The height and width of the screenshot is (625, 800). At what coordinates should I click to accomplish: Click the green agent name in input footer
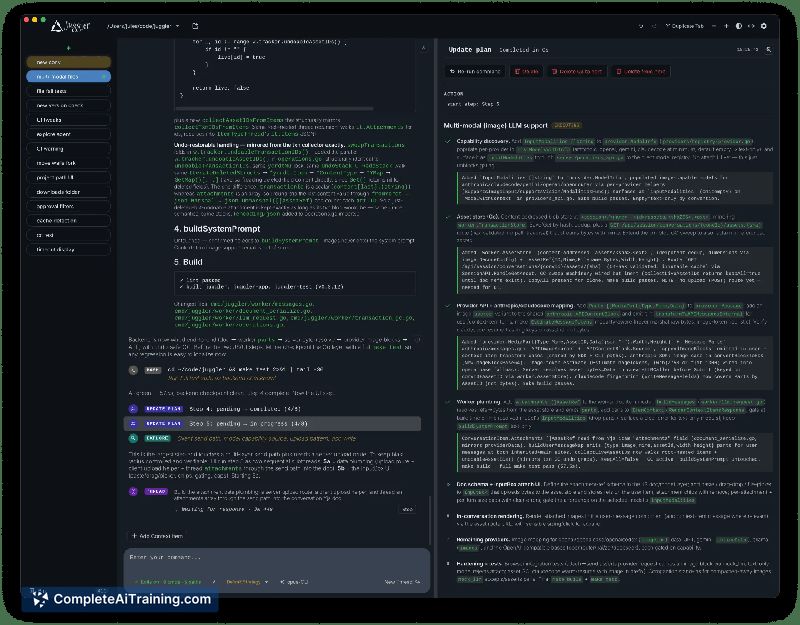[168, 582]
